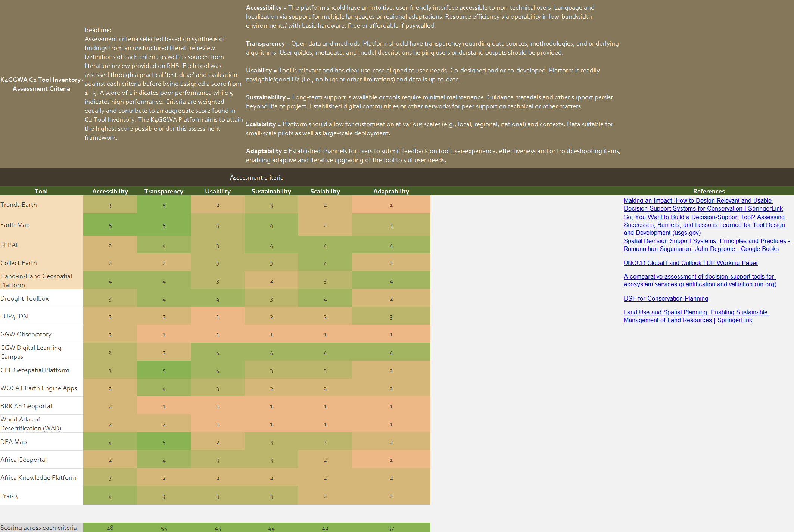794x532 pixels.
Task: Open the 'So, You Want to Build a Decision-Support Tool' link
Action: coord(705,225)
